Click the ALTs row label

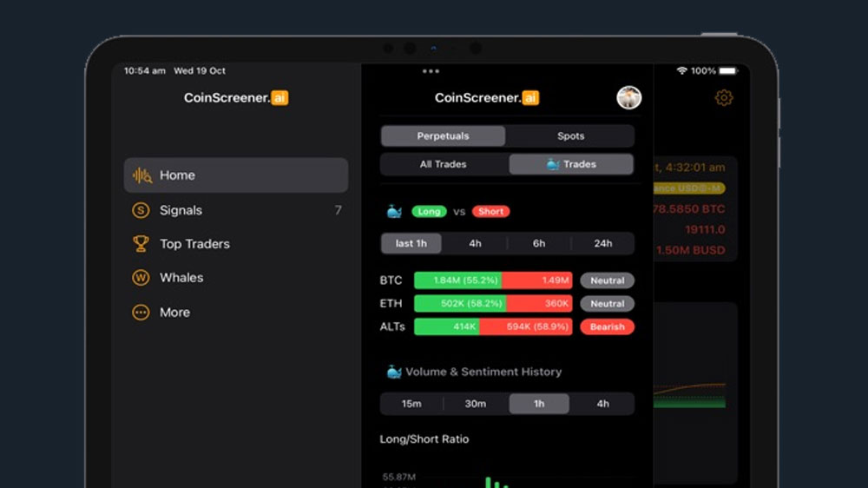point(392,326)
